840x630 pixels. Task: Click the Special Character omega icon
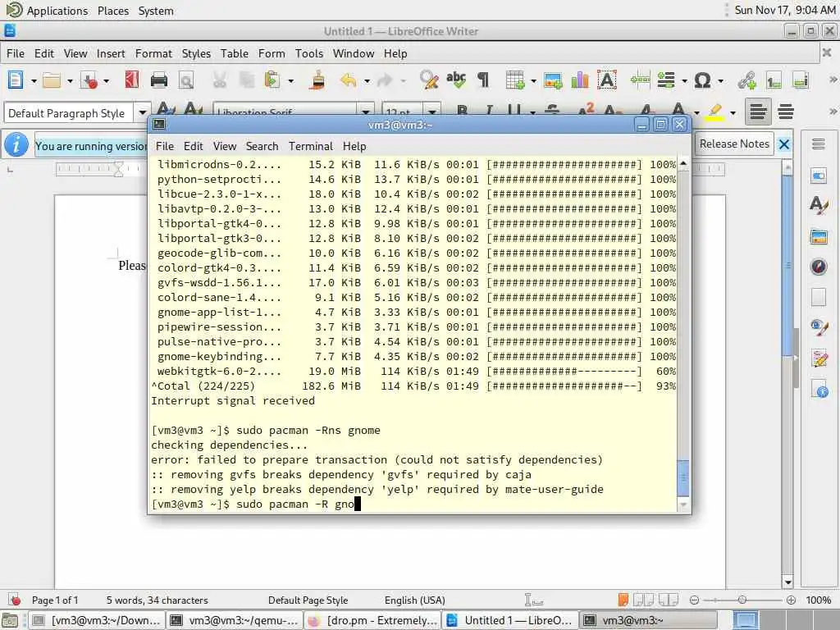coord(702,81)
